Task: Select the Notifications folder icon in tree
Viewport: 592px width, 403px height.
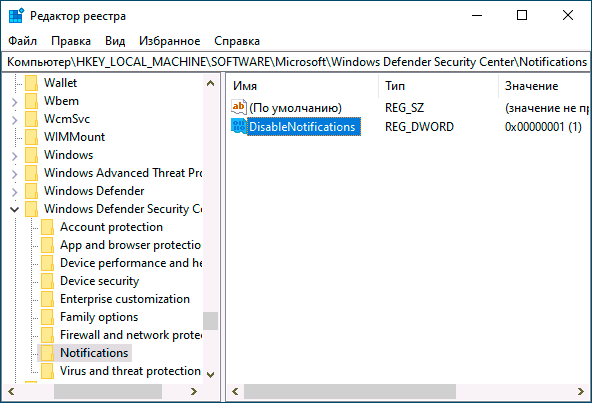Action: point(47,353)
